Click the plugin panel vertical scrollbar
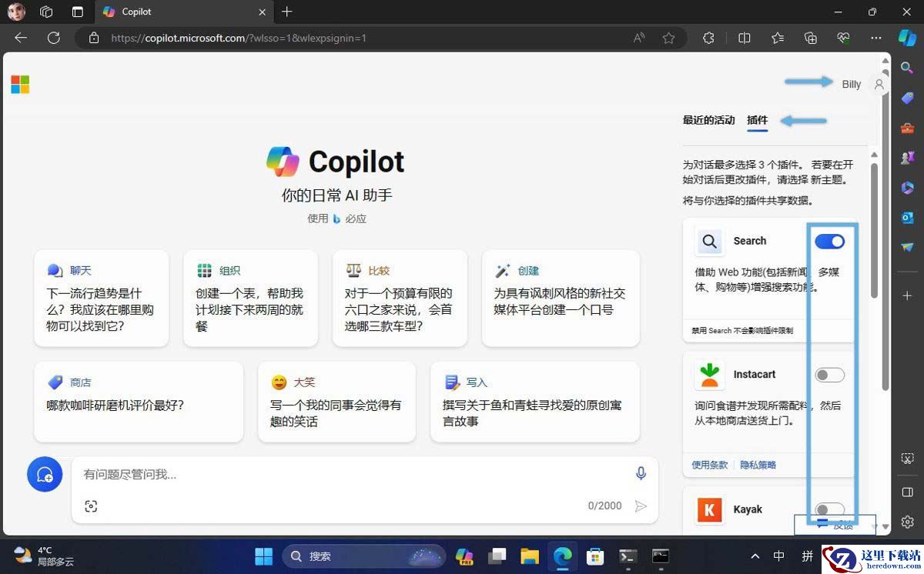Viewport: 924px width, 574px height. click(x=874, y=231)
